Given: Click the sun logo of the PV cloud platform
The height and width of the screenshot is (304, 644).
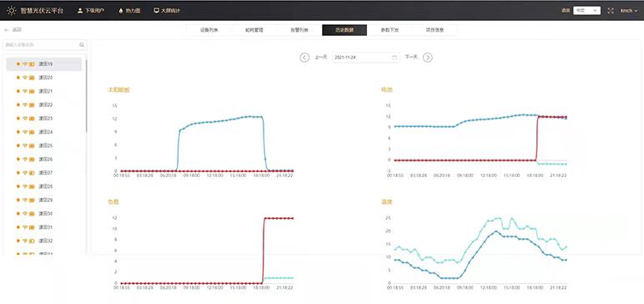Looking at the screenshot, I should click(x=12, y=10).
